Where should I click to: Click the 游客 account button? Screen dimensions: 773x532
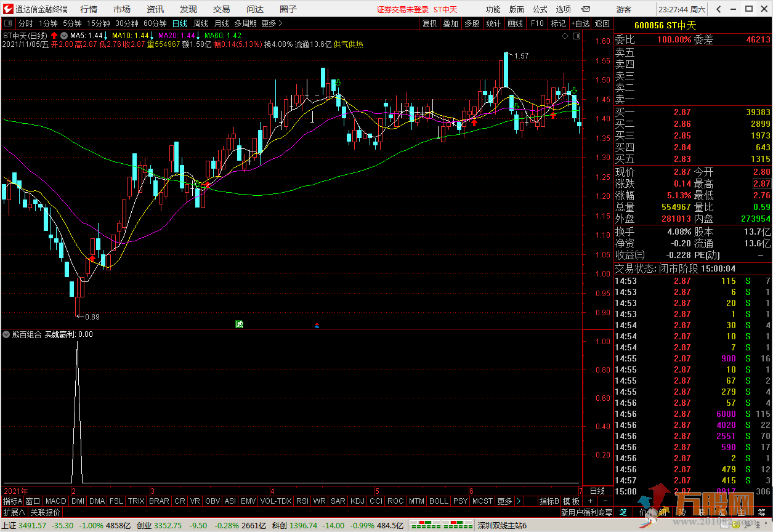tap(624, 9)
